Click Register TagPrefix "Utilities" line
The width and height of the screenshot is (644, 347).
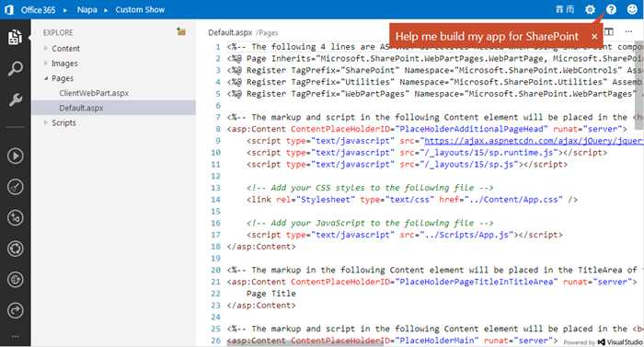(434, 82)
